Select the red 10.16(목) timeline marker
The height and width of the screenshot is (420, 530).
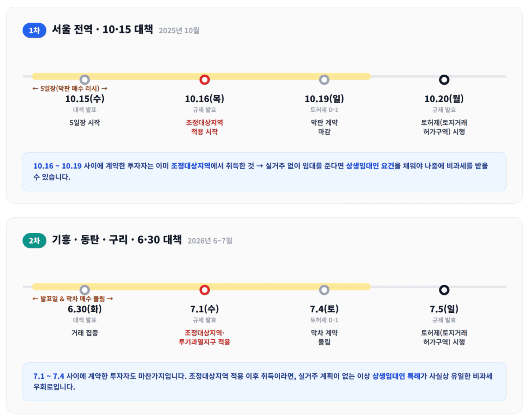[205, 80]
